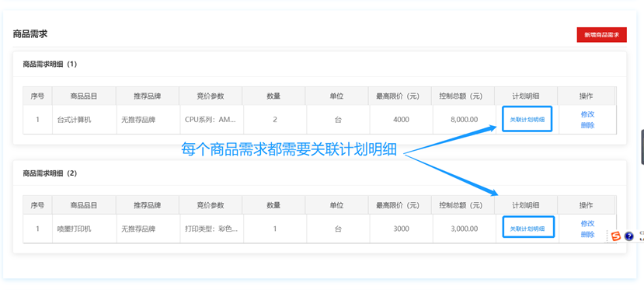
Task: Click 删除 link in 台式计算机 row
Action: click(x=587, y=125)
